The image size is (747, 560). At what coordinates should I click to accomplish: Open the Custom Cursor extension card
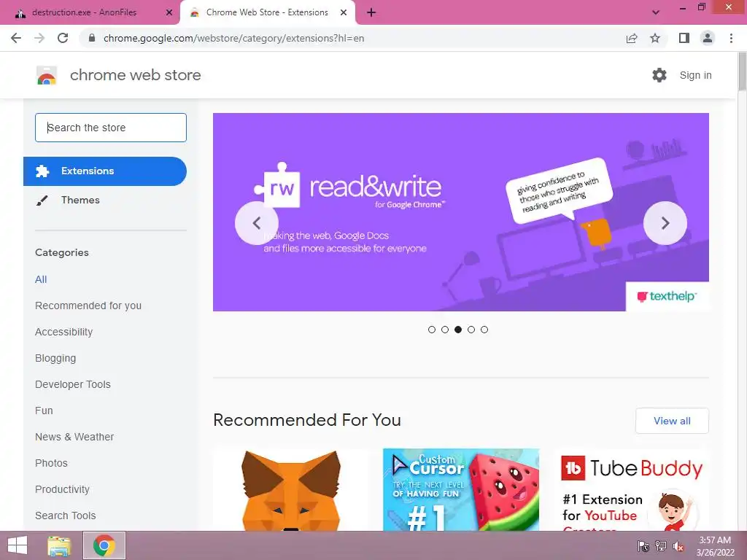tap(461, 489)
